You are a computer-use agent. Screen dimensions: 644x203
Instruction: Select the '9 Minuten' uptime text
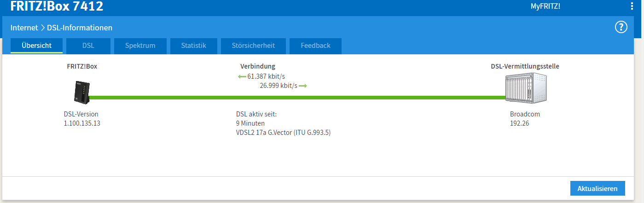250,123
